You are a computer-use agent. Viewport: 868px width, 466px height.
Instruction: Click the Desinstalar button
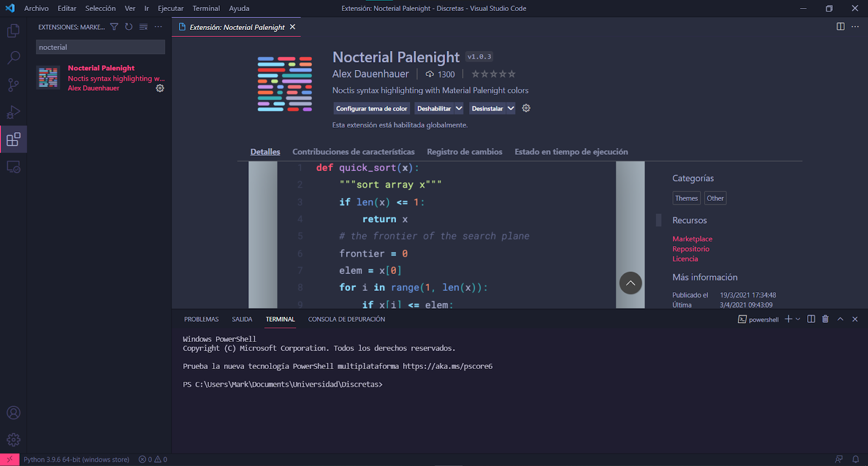point(487,108)
